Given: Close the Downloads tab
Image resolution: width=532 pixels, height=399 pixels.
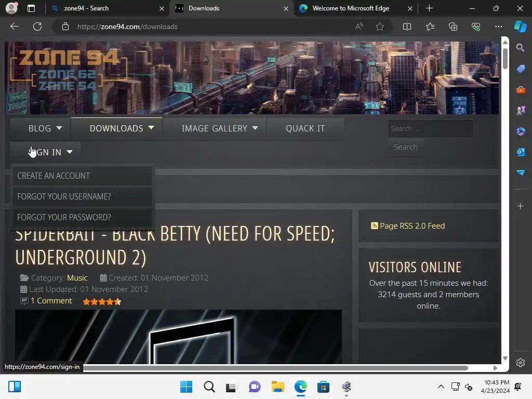Looking at the screenshot, I should 286,8.
